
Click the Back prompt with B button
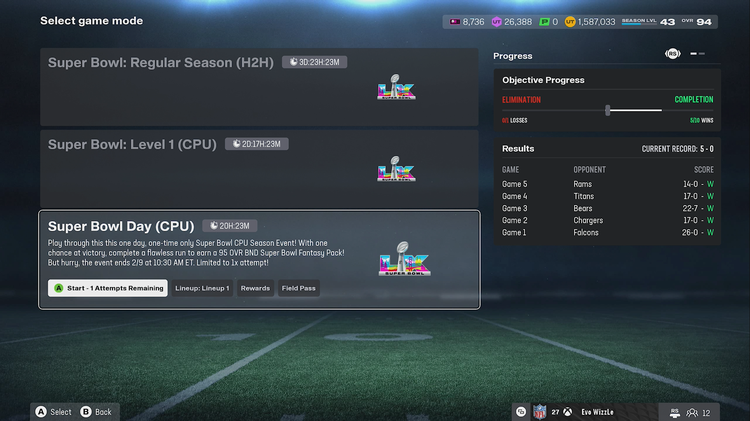click(96, 411)
